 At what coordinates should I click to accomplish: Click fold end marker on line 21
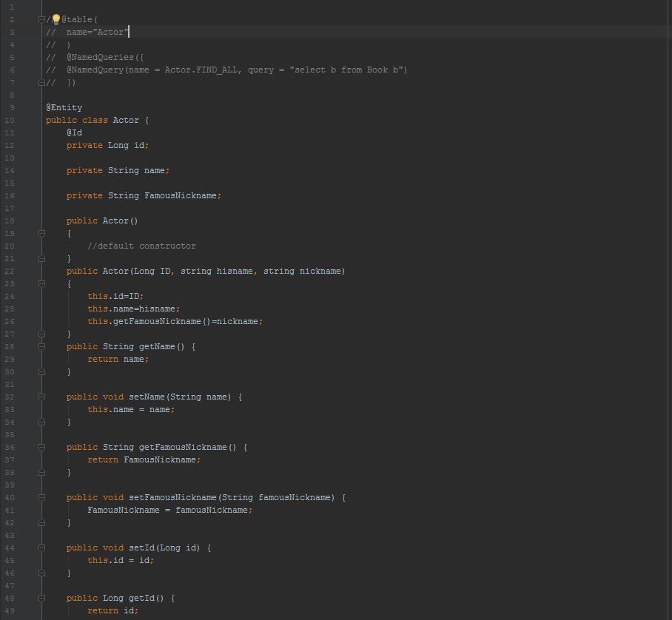pos(41,258)
